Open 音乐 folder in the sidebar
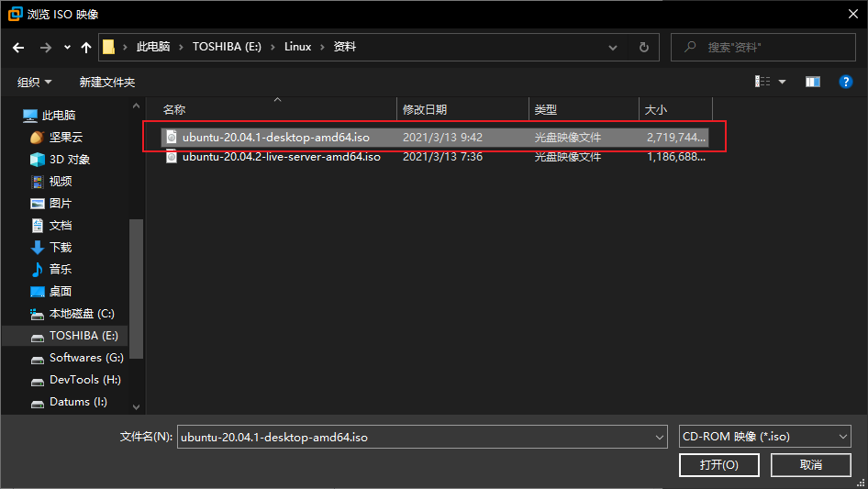Image resolution: width=868 pixels, height=489 pixels. click(51, 269)
